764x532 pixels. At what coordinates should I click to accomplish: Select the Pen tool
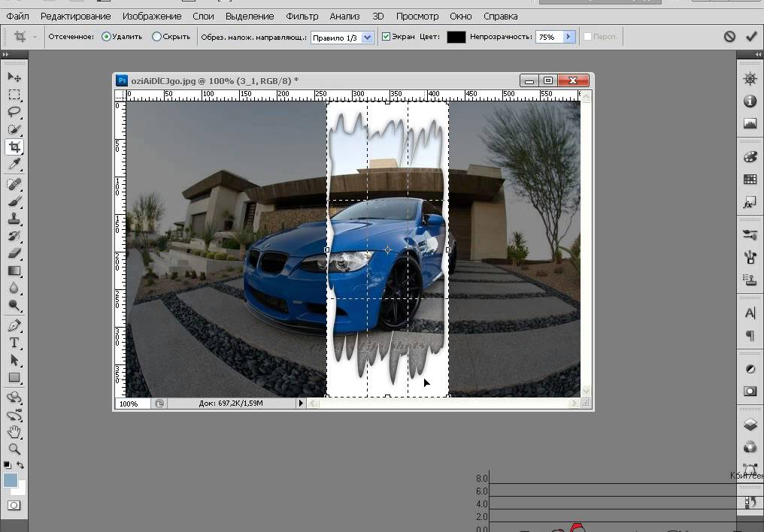(x=14, y=325)
